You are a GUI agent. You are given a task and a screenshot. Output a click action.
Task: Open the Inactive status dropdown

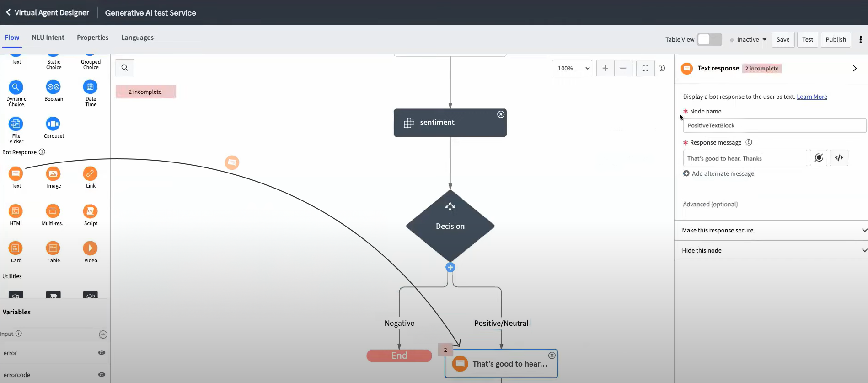(x=748, y=39)
